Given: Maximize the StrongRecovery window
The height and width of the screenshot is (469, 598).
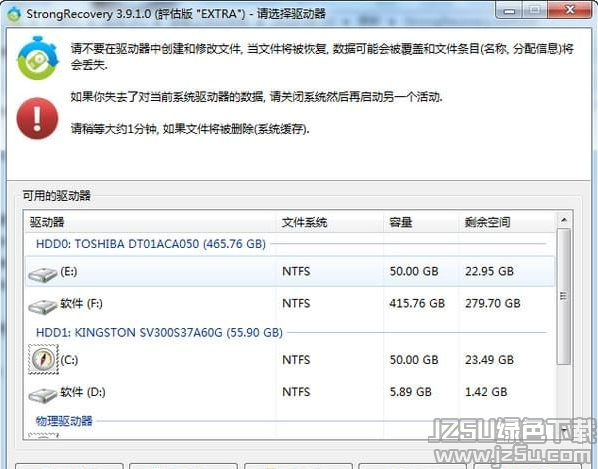Looking at the screenshot, I should pyautogui.click(x=534, y=10).
